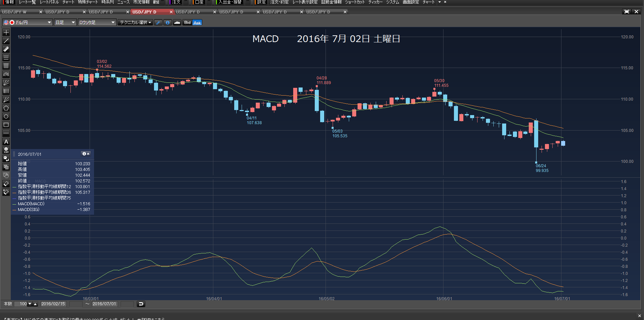Viewport: 644px width, 320px height.
Task: Click the bar count field showing 100
Action: (x=21, y=304)
